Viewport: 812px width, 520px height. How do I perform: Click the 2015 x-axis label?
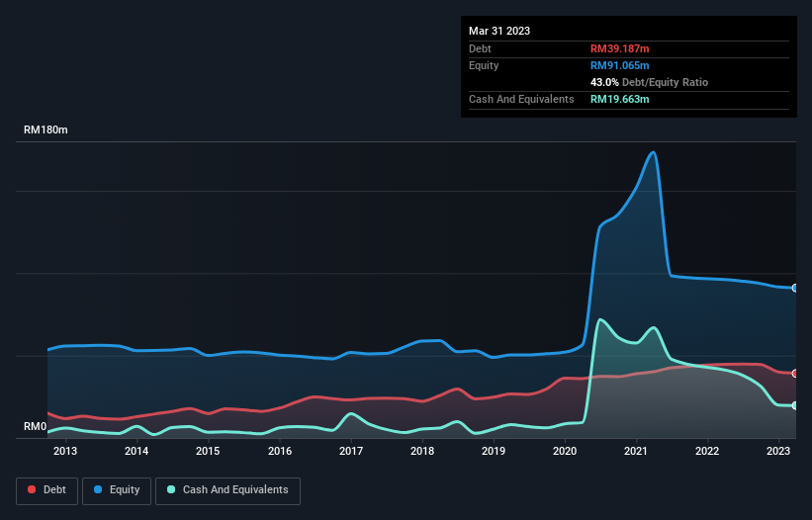208,451
